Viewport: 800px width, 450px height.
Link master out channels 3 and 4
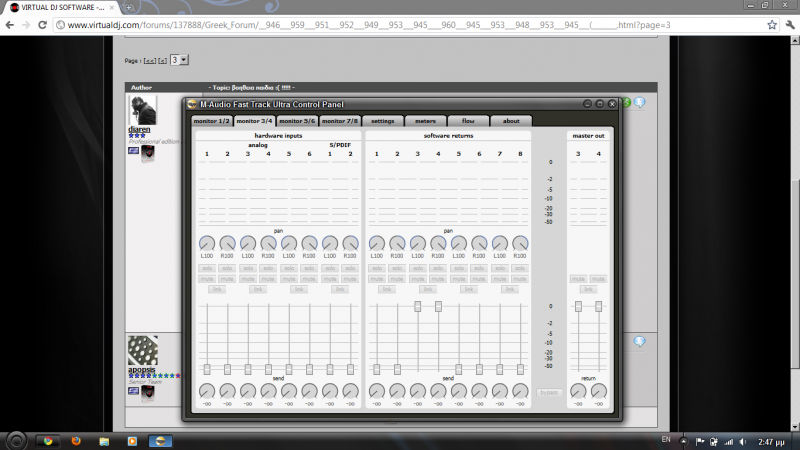coord(588,289)
